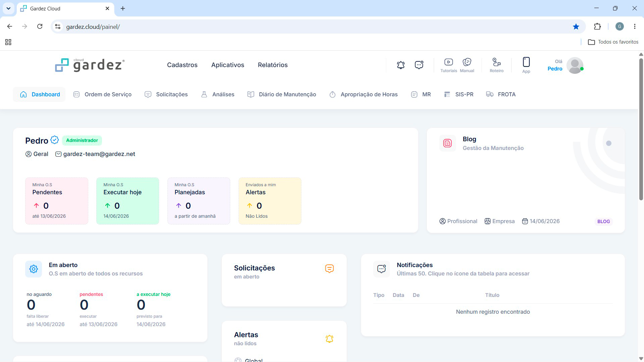This screenshot has width=644, height=362.
Task: Open the Cadastros menu
Action: (182, 65)
